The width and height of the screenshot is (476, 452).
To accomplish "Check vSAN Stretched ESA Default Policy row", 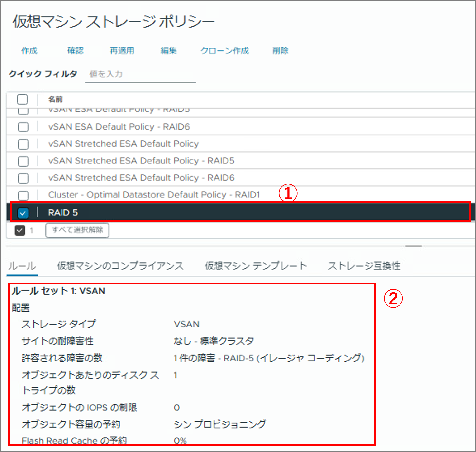I will (23, 144).
